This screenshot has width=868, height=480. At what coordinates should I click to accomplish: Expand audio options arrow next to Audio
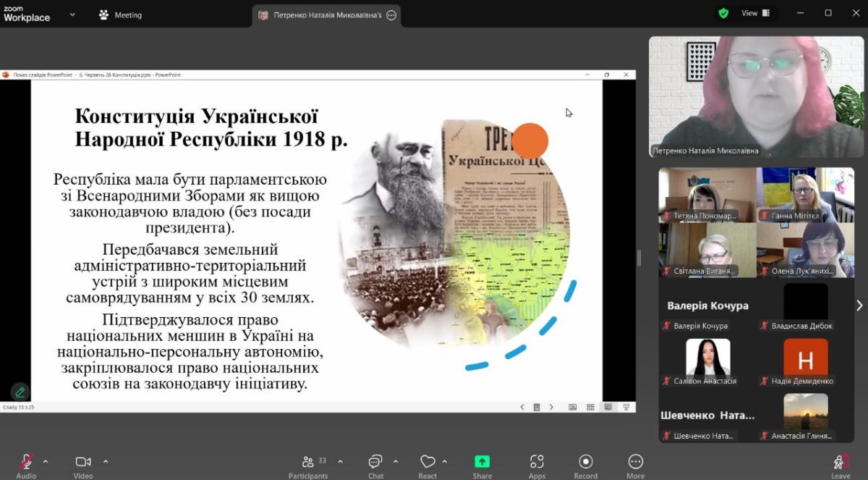pos(46,461)
